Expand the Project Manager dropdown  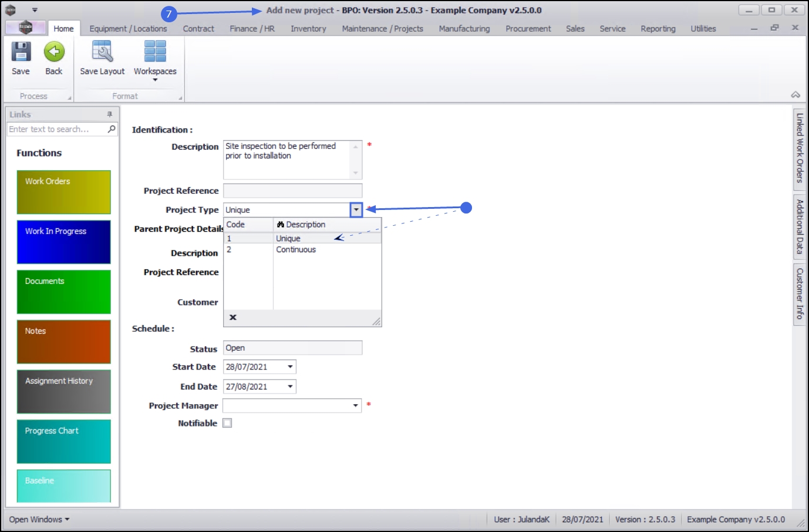[x=355, y=406]
